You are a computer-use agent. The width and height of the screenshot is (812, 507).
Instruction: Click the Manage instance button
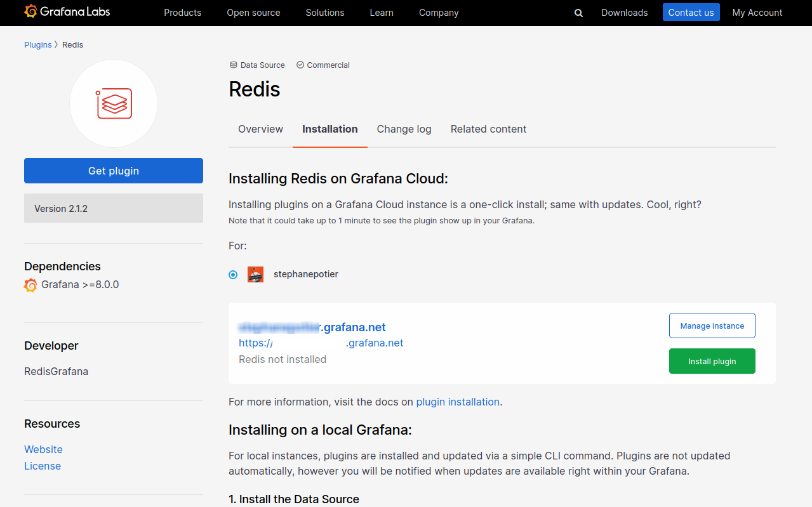click(x=712, y=325)
